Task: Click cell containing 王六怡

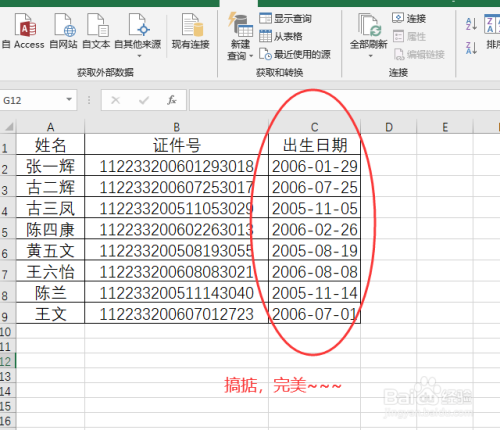Action: (x=50, y=272)
